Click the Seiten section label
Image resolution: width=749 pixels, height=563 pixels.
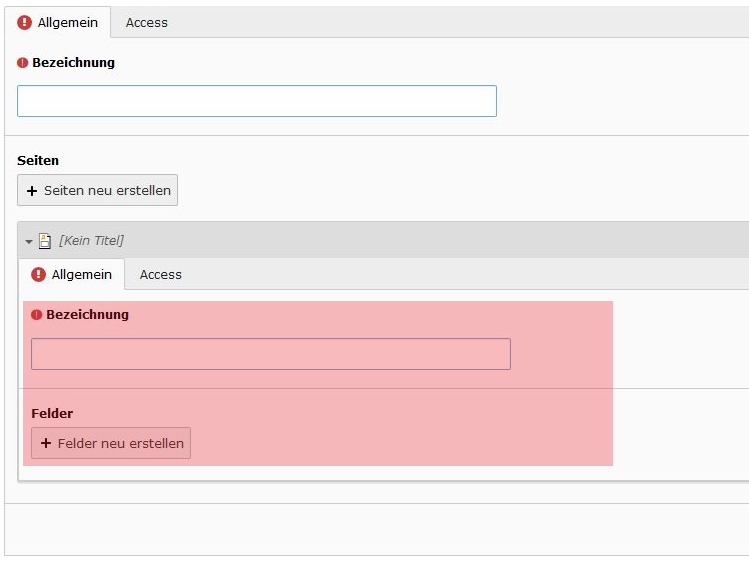coord(38,160)
